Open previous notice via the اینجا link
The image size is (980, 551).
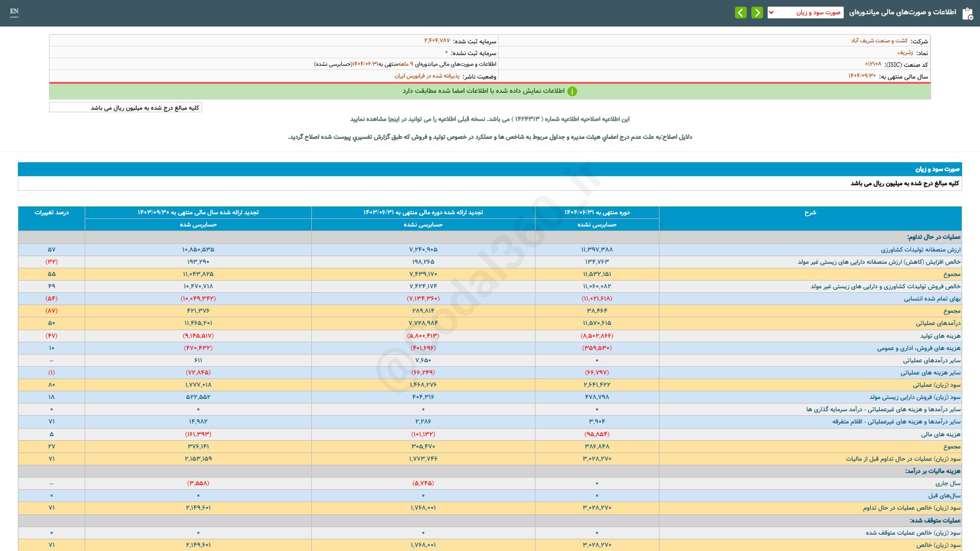click(394, 119)
